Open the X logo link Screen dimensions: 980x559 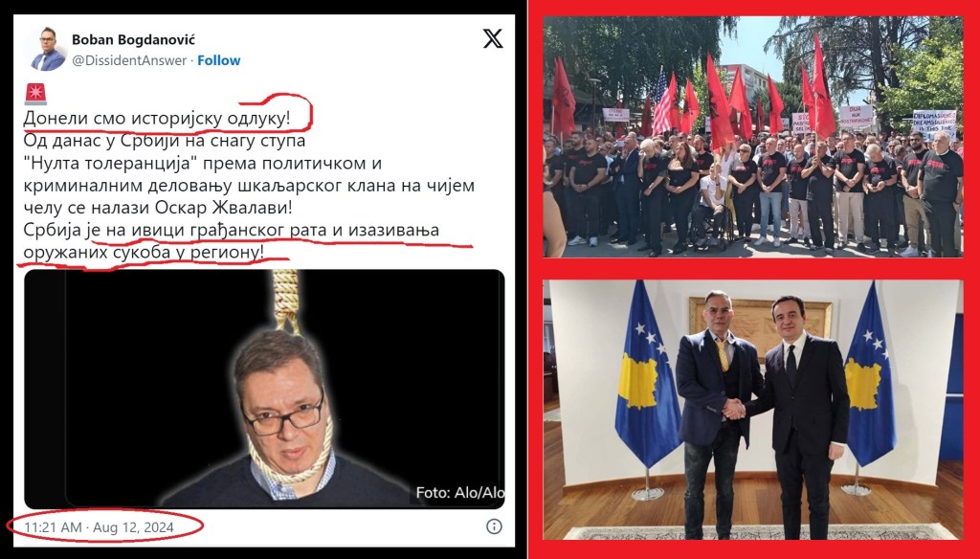coord(493,39)
